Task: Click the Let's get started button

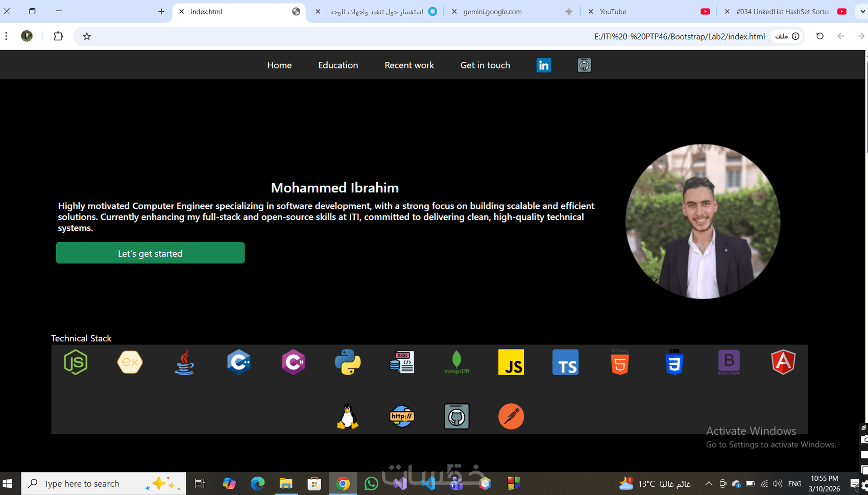Action: point(150,253)
